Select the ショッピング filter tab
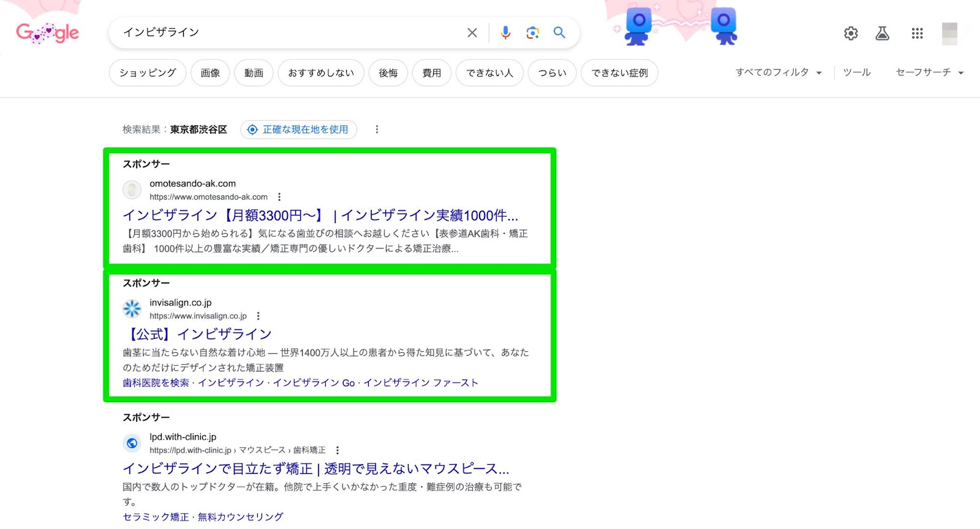The image size is (980, 529). pyautogui.click(x=148, y=73)
